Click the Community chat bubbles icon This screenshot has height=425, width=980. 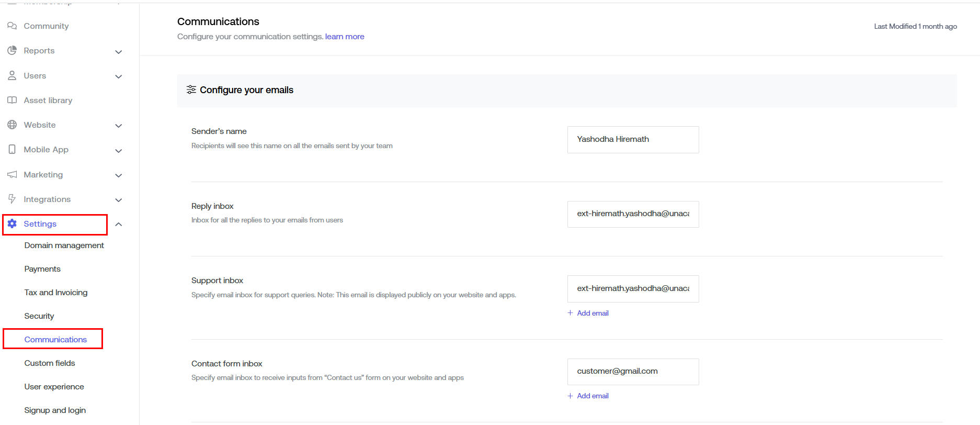pos(12,26)
